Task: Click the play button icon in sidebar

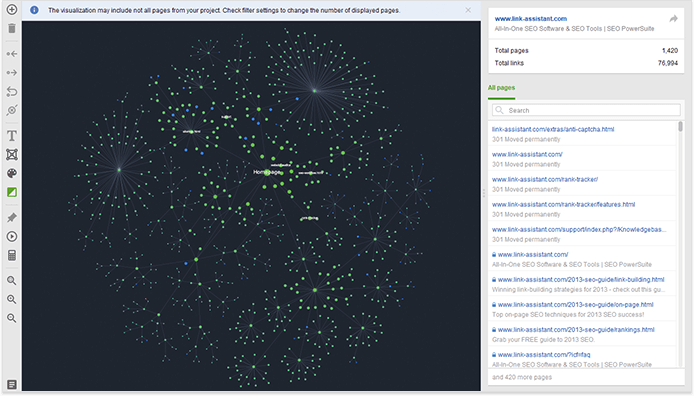Action: [x=12, y=236]
